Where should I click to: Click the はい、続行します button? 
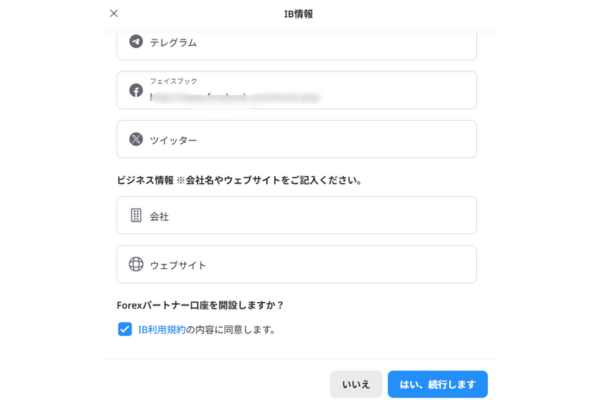(x=437, y=384)
